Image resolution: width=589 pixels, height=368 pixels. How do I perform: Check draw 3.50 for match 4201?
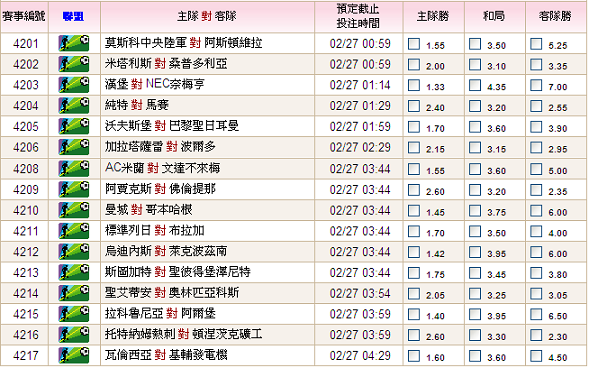475,44
